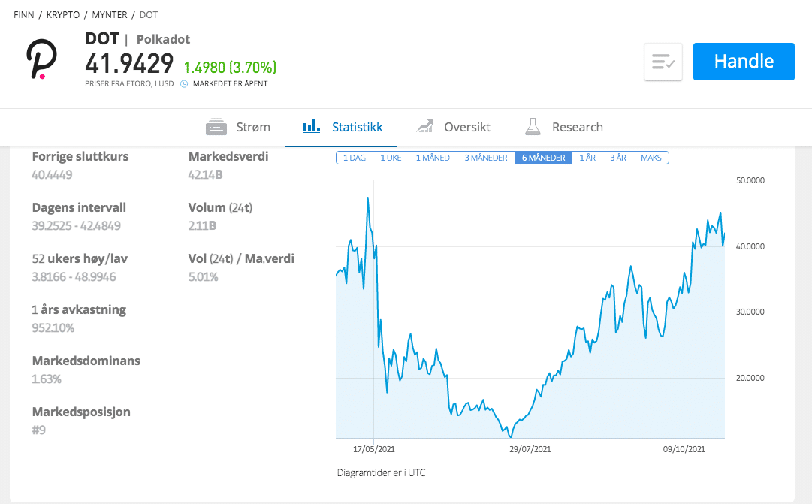Image resolution: width=812 pixels, height=504 pixels.
Task: Open the Oversikt tab
Action: click(x=466, y=127)
